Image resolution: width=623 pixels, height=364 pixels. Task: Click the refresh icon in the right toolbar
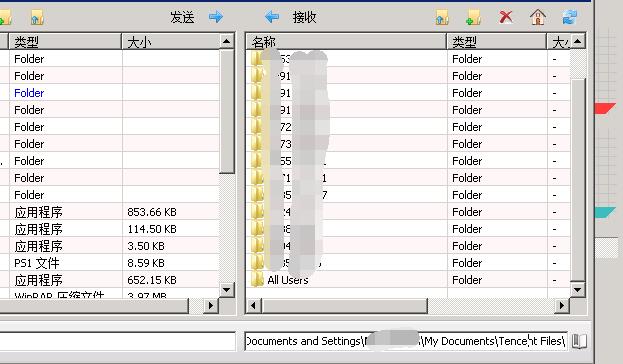(569, 17)
